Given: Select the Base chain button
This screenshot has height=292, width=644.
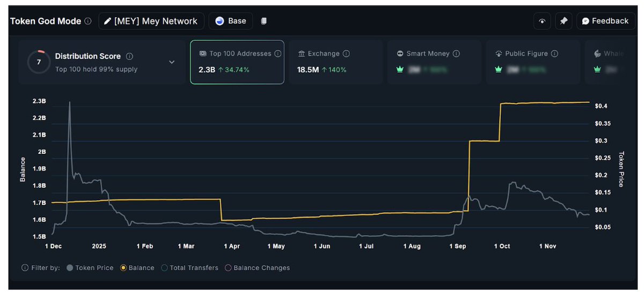Looking at the screenshot, I should (230, 21).
